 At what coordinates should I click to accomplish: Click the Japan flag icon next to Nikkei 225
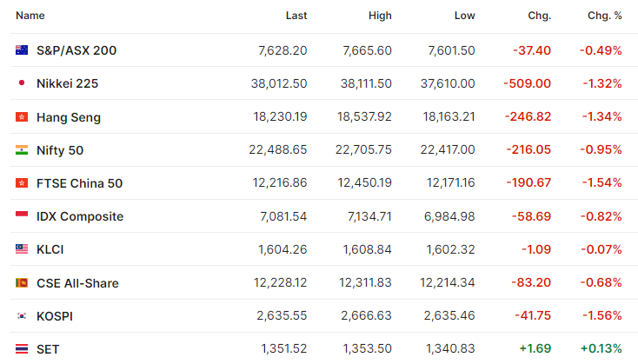(22, 83)
